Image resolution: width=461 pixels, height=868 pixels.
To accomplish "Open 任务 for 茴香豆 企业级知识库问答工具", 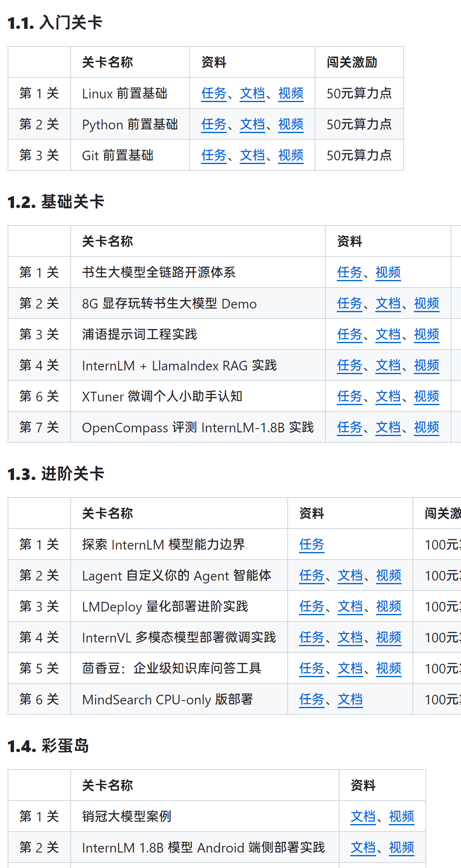I will coord(312,668).
